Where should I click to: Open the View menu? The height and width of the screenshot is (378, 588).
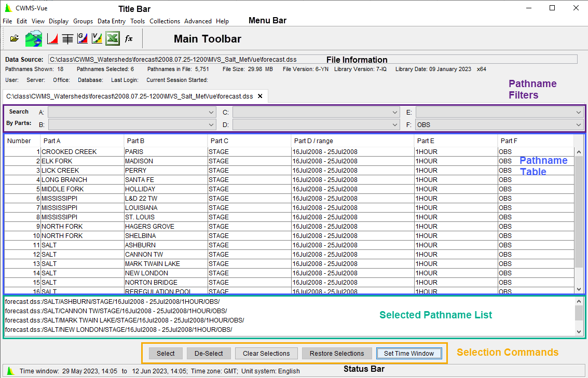point(38,21)
